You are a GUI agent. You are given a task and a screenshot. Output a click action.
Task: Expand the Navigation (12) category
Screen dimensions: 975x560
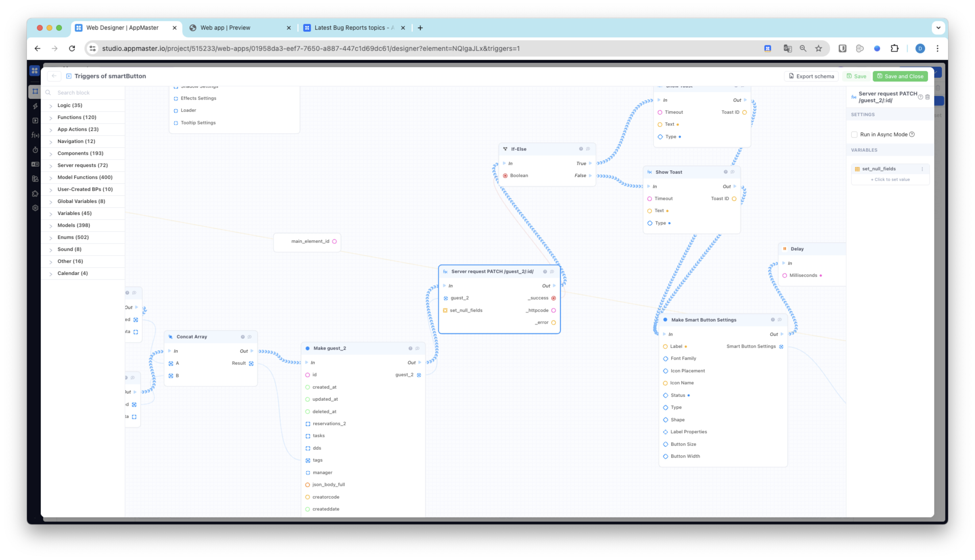coord(83,141)
